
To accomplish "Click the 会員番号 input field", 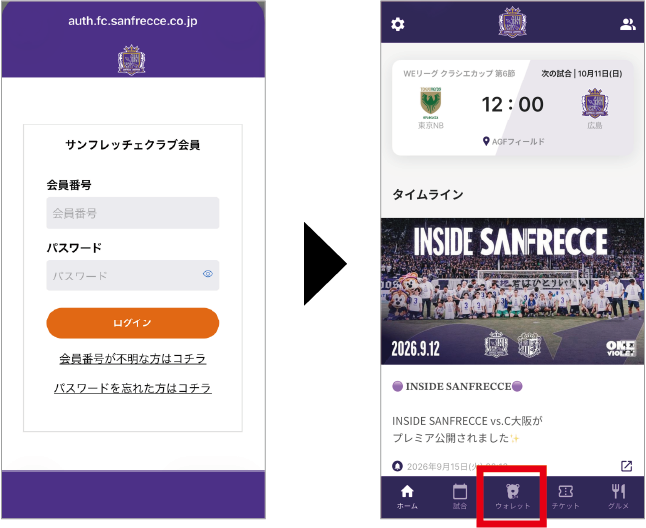I will 133,213.
